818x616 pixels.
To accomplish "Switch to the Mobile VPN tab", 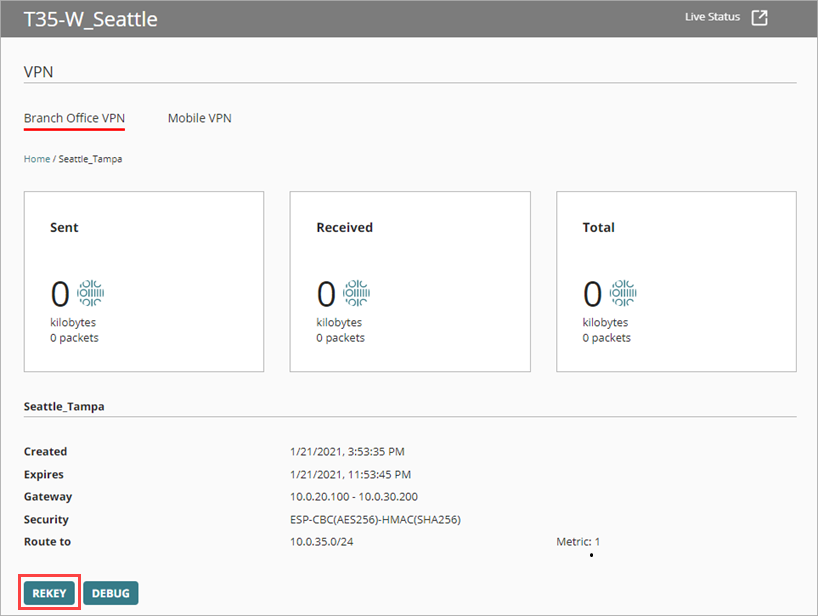I will coord(199,118).
